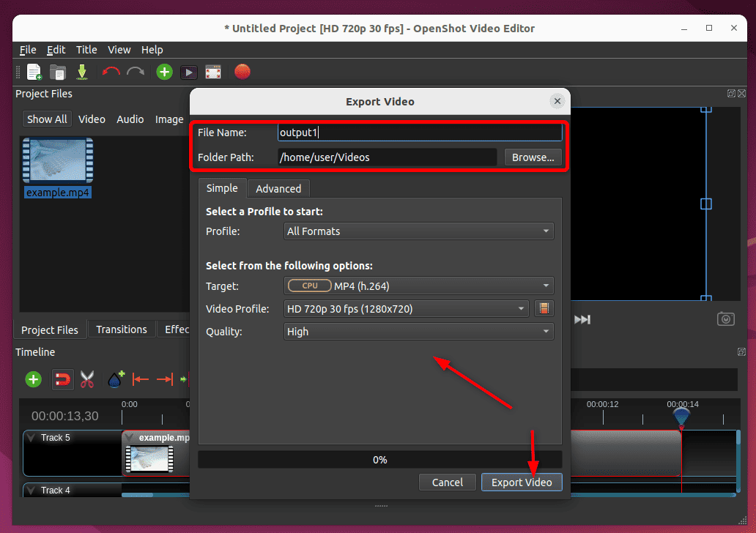Open the example.mp4 clip menu arrow

click(129, 438)
